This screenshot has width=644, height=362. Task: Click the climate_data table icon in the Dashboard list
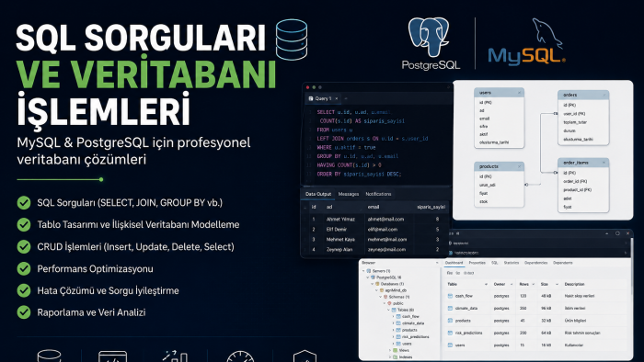(450, 308)
